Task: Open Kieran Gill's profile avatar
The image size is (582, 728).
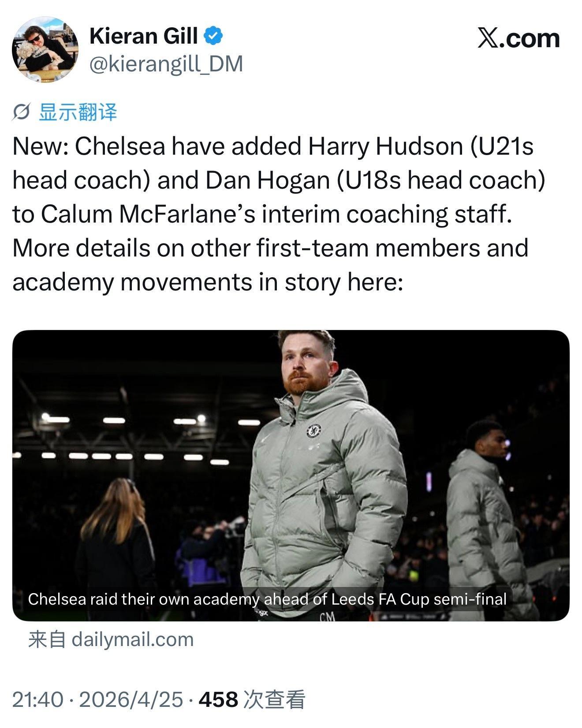Action: click(45, 49)
